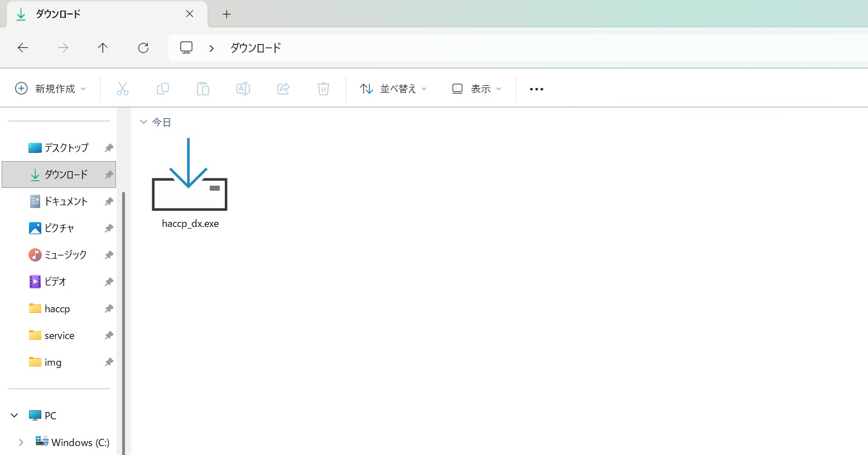Click the Up navigation arrow icon

click(103, 48)
